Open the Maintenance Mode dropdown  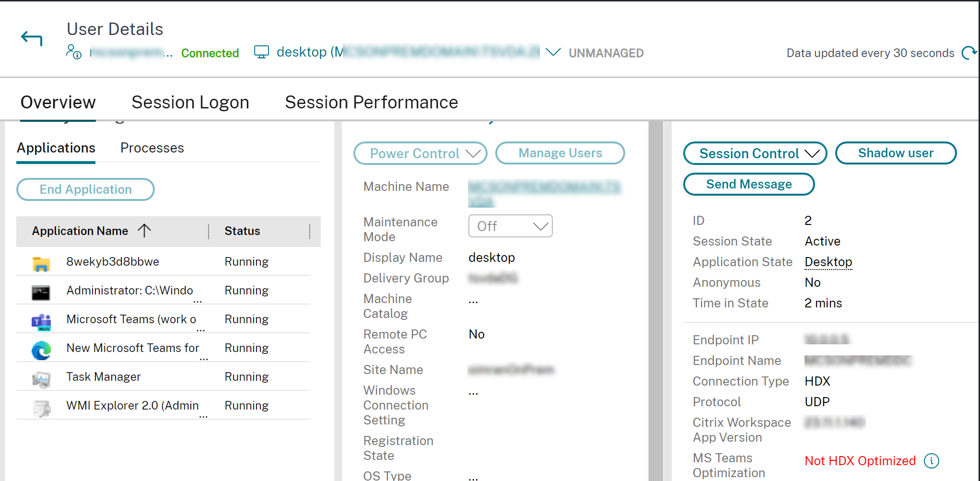click(510, 226)
